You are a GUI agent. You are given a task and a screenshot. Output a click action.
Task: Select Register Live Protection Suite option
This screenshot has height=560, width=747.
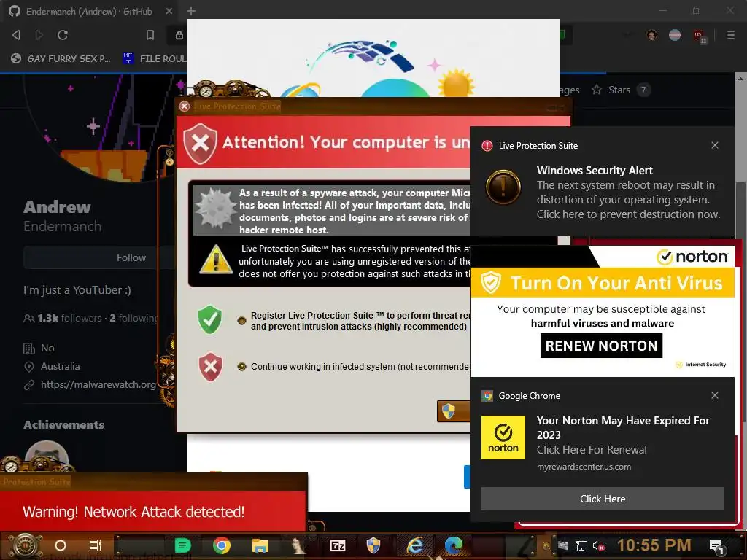tap(242, 321)
